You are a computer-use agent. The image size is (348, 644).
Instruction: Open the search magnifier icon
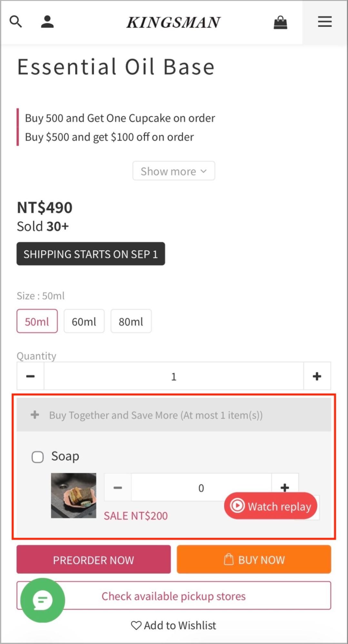(x=15, y=22)
